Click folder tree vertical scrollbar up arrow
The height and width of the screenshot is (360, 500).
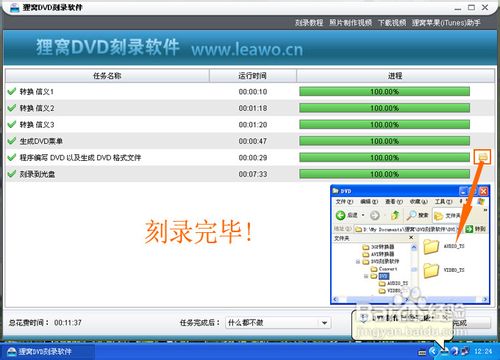pos(414,247)
